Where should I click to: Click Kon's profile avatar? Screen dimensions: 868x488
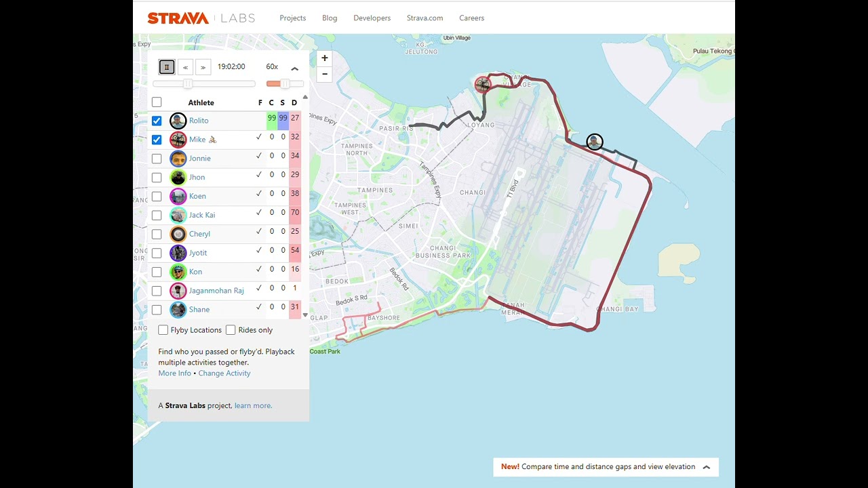pos(178,272)
